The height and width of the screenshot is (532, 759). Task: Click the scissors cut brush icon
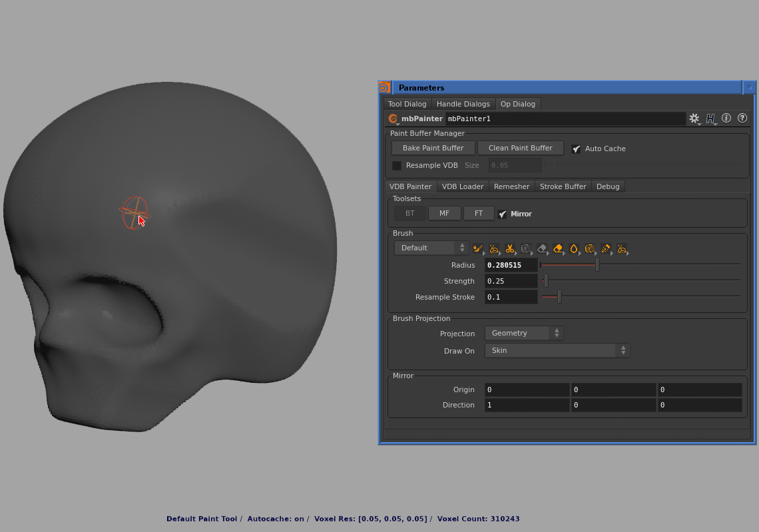510,248
